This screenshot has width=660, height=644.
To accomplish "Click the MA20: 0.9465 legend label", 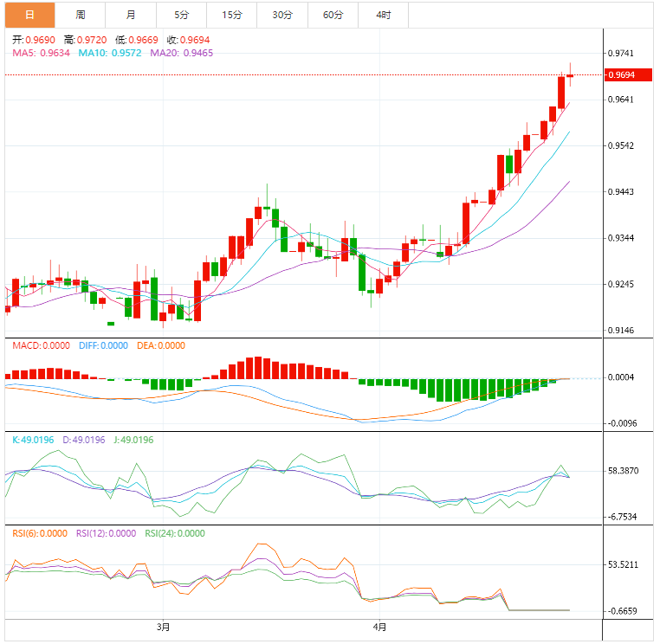I will (x=182, y=53).
